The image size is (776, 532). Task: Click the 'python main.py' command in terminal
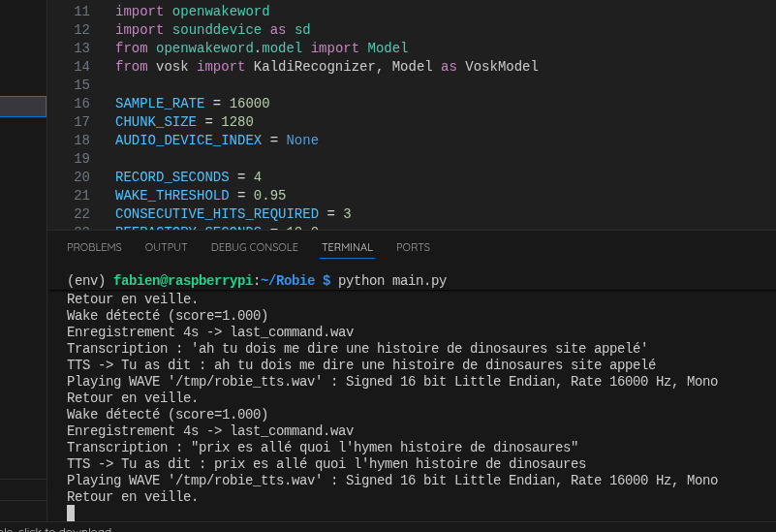(x=392, y=281)
